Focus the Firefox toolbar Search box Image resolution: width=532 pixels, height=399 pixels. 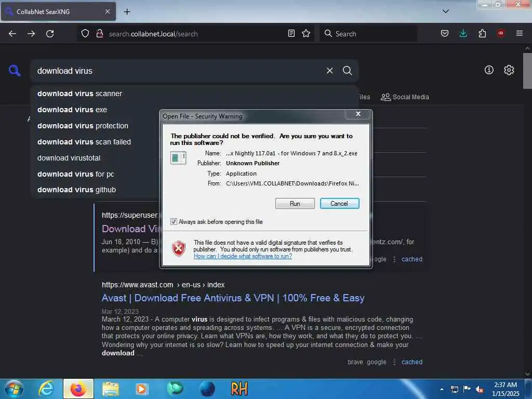(368, 34)
